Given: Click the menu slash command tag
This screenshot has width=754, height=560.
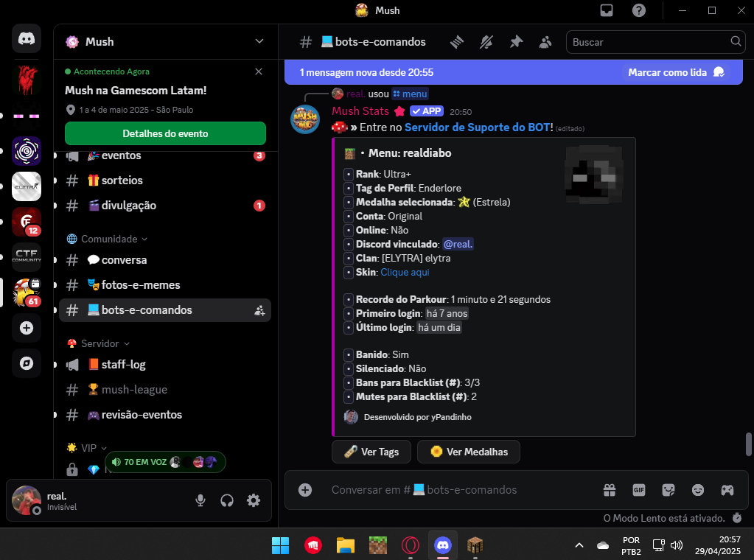Looking at the screenshot, I should click(410, 94).
